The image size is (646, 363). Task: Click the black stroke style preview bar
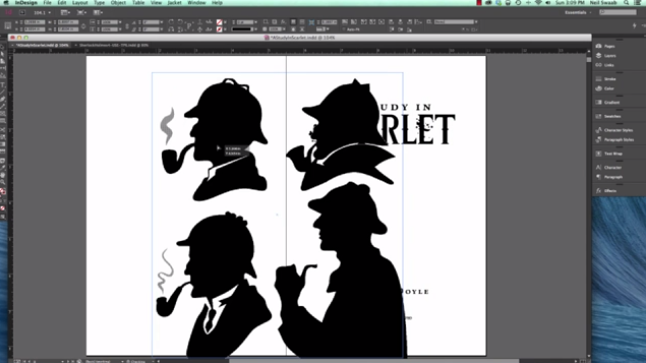pos(242,30)
